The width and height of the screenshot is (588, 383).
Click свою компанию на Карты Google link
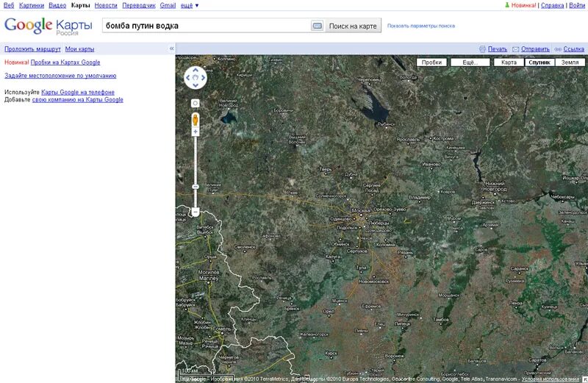point(78,99)
